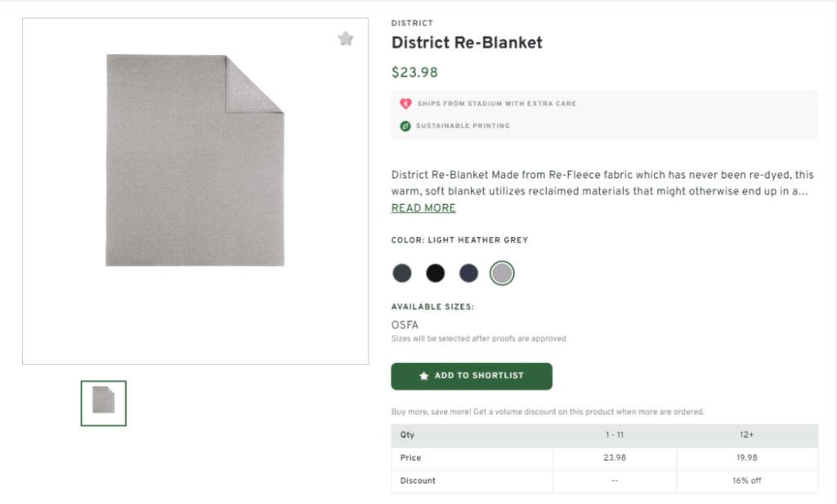This screenshot has width=837, height=504.
Task: Click the star icon inside the shortlist button
Action: pos(423,376)
